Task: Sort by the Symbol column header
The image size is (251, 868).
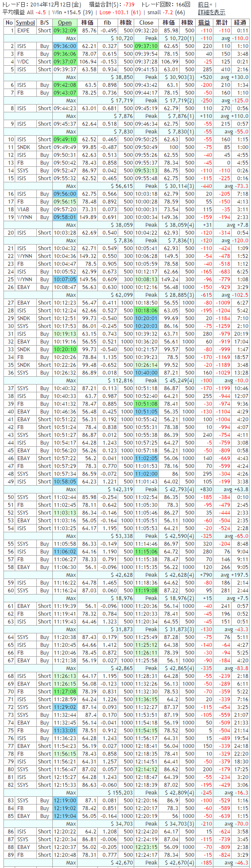Action: coord(26,23)
